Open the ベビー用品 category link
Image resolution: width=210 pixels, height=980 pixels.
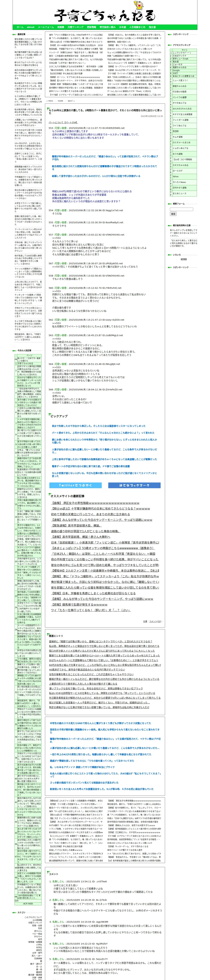pos(37,934)
